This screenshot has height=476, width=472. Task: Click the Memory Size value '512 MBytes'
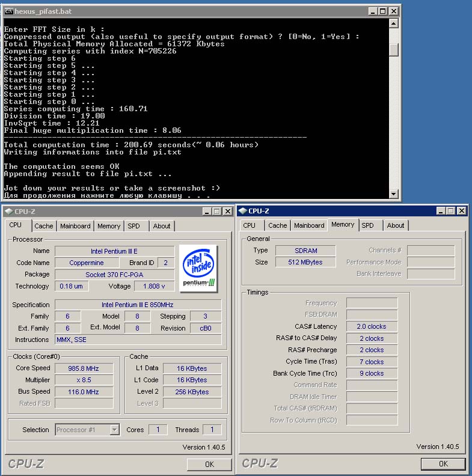point(305,262)
